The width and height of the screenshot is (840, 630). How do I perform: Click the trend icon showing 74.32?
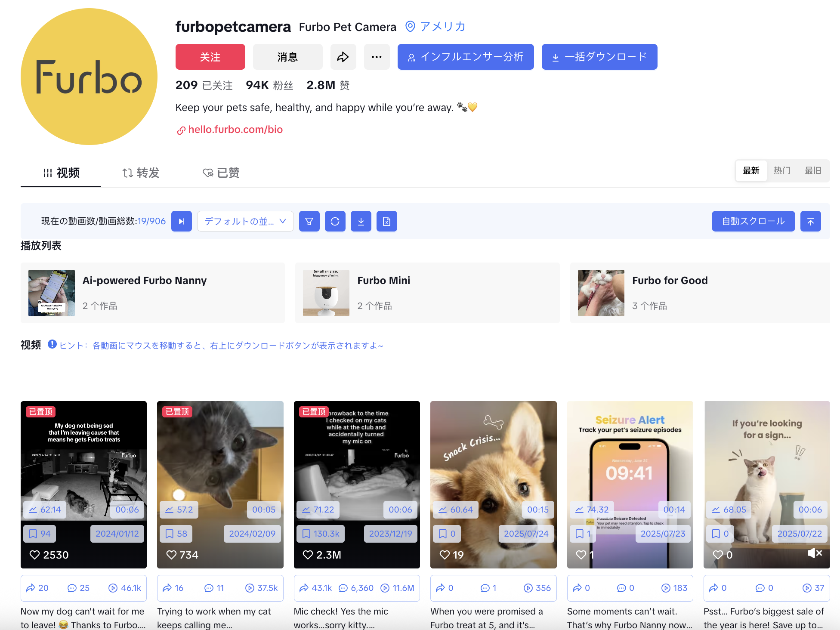580,510
